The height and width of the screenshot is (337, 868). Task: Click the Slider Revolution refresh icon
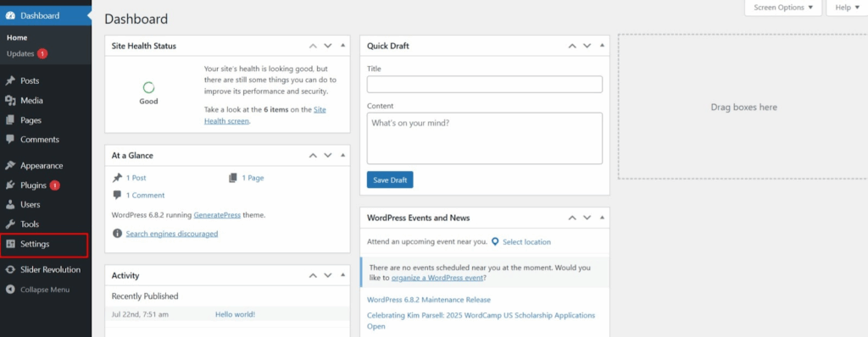coord(10,269)
